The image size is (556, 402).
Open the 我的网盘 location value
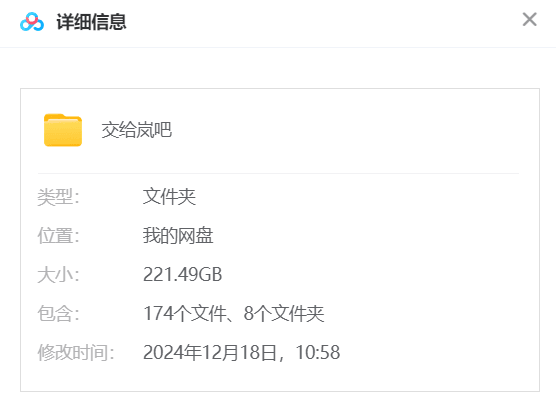click(x=178, y=236)
